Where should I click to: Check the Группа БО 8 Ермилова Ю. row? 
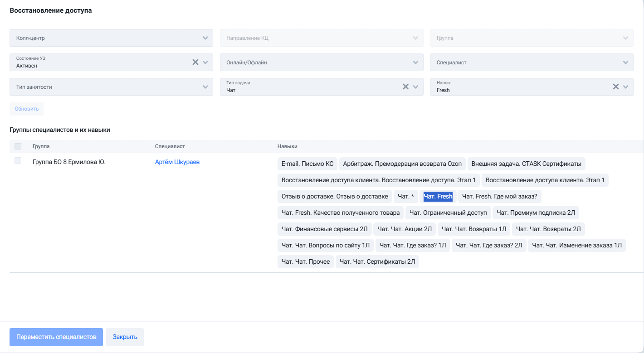(x=18, y=161)
